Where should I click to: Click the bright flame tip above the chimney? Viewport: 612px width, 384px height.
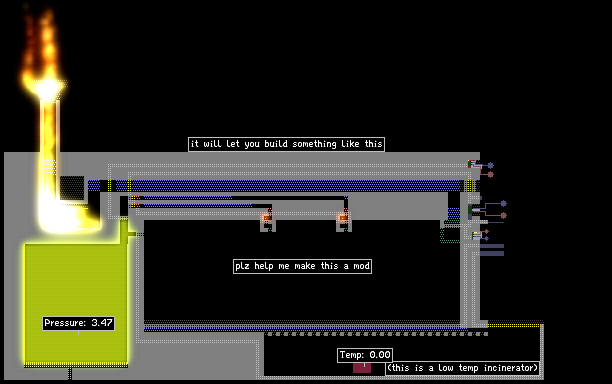(x=48, y=88)
